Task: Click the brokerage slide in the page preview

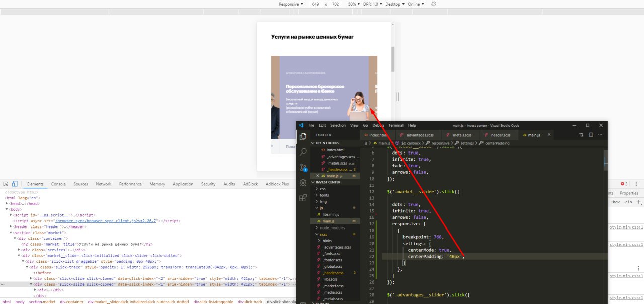Action: point(324,98)
